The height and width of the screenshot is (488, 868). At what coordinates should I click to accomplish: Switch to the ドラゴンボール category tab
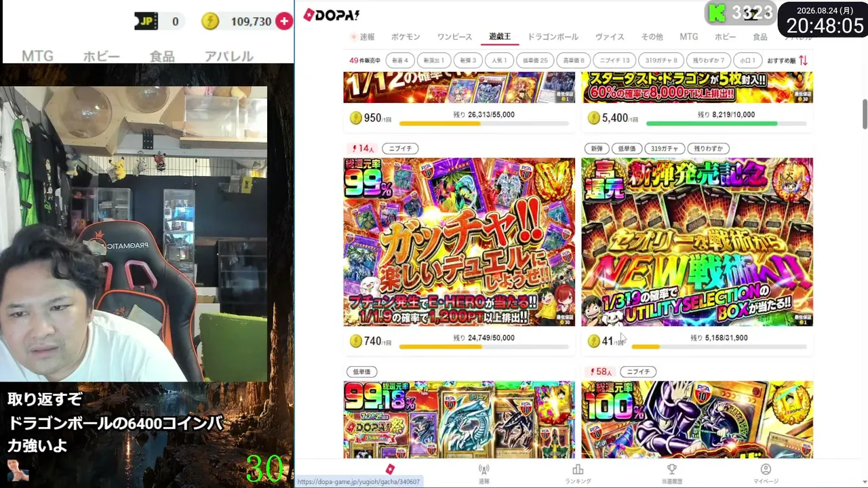[553, 37]
